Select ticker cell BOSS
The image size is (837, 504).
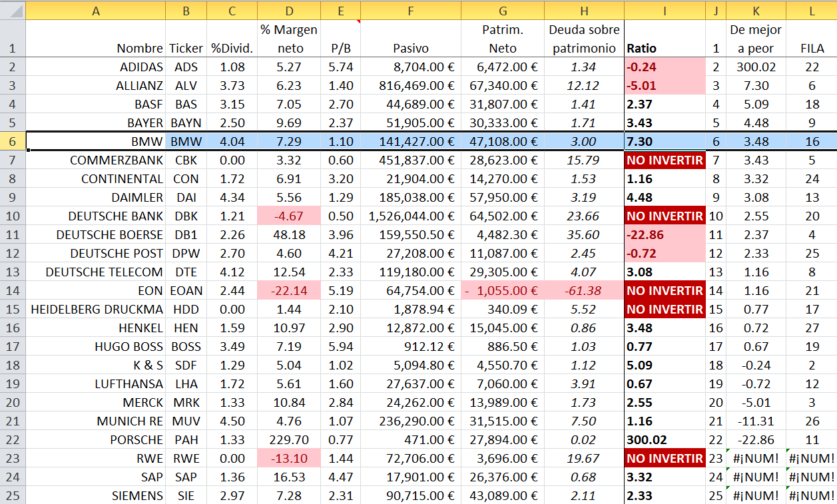tap(186, 346)
